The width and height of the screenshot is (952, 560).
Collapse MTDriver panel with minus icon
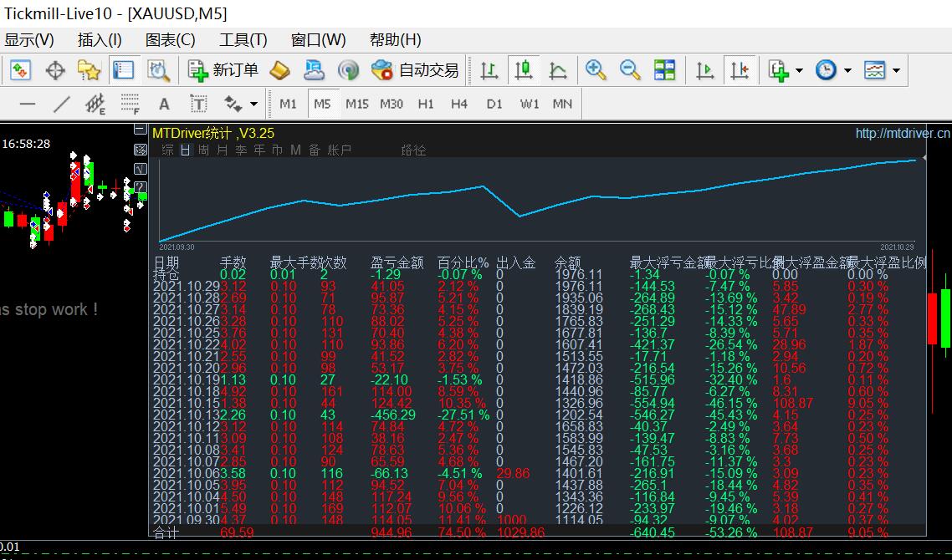coord(141,129)
